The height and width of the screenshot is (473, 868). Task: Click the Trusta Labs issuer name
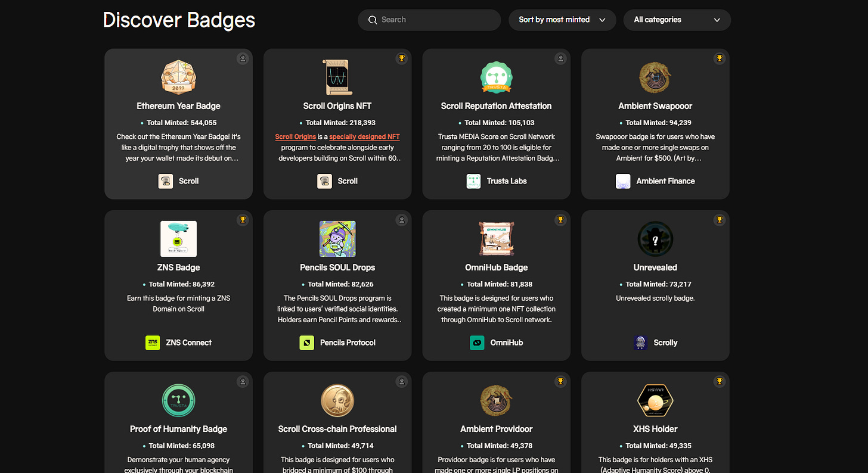pyautogui.click(x=507, y=181)
